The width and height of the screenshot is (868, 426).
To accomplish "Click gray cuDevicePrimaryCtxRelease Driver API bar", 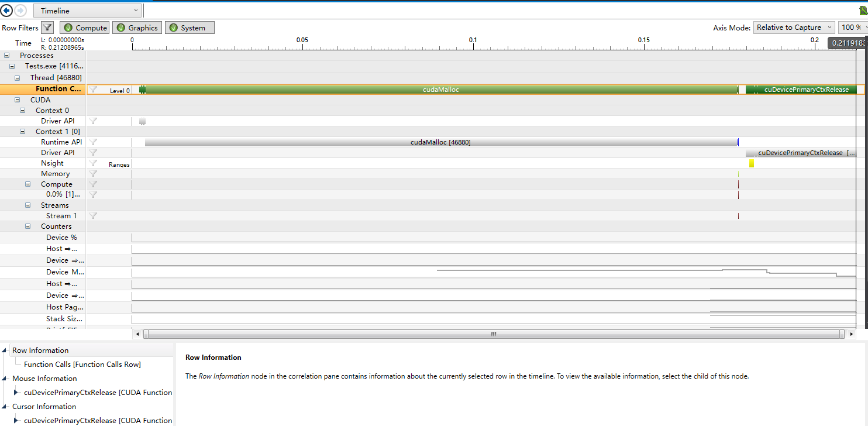I will 801,153.
